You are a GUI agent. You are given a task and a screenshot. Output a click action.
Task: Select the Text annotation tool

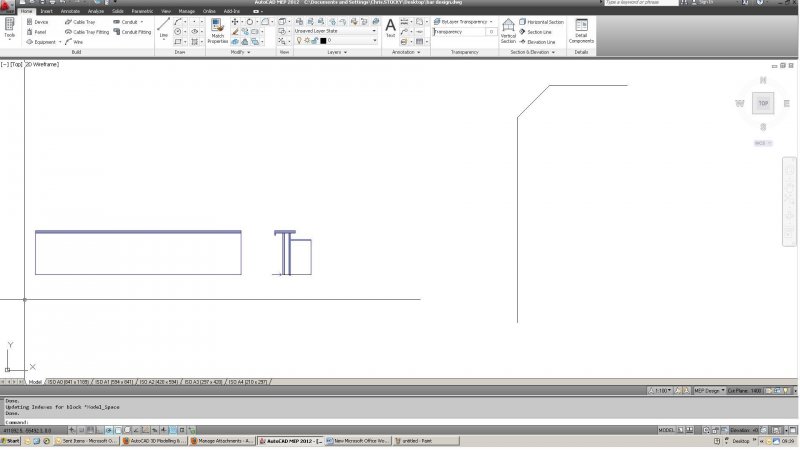coord(390,27)
